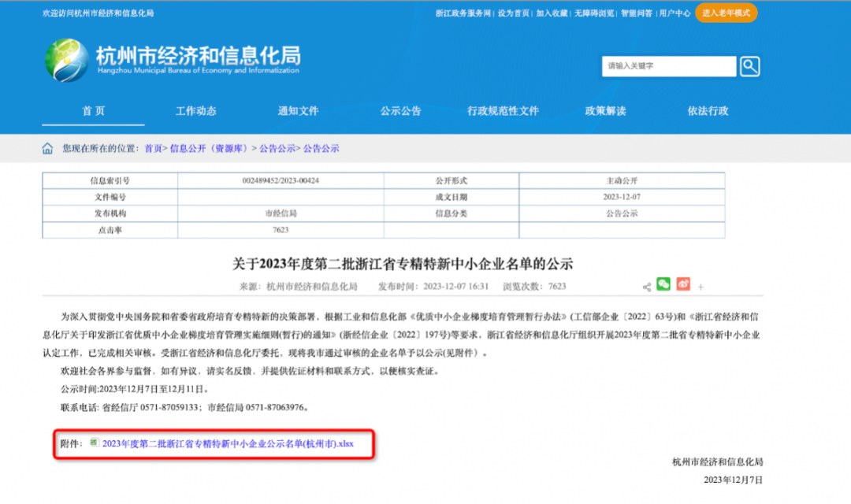Open 用户中心 user center link

click(x=674, y=13)
